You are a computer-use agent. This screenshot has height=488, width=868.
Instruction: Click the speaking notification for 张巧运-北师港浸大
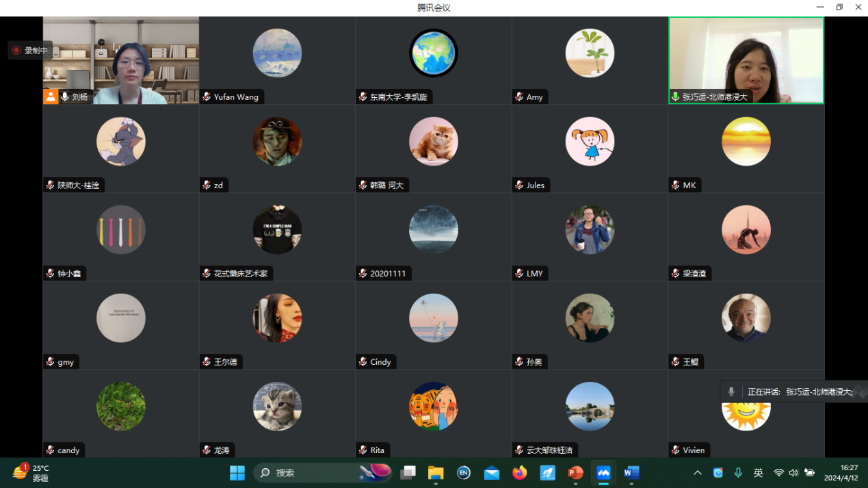tap(793, 391)
